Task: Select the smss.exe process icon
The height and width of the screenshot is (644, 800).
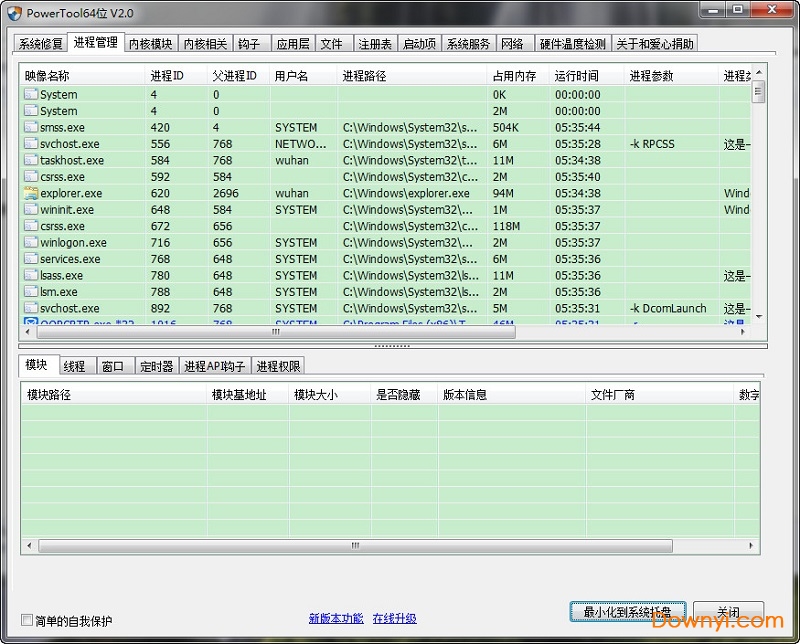Action: pyautogui.click(x=30, y=127)
